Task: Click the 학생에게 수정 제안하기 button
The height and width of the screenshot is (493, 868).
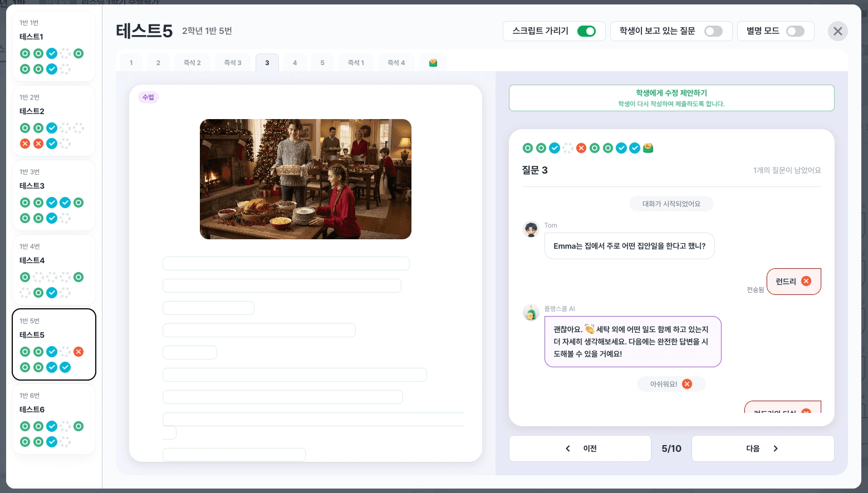Action: [x=671, y=98]
